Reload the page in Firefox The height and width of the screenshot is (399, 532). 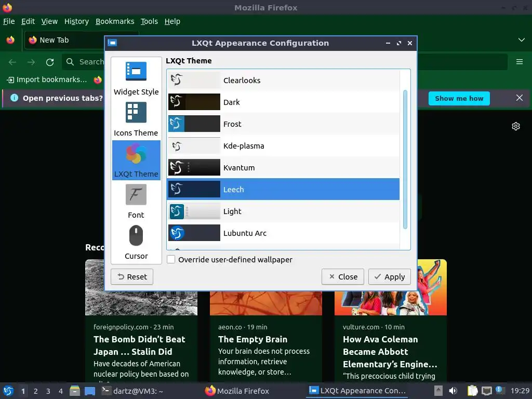(x=50, y=62)
